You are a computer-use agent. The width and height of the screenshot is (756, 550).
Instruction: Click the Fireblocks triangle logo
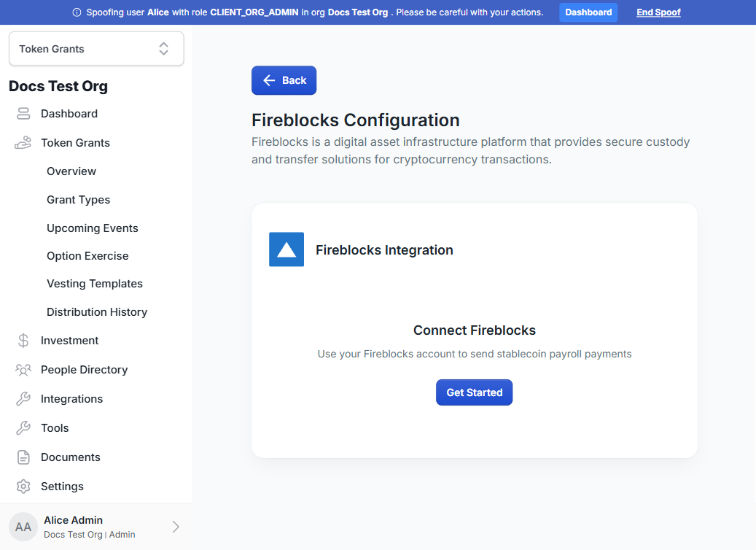[x=287, y=249]
